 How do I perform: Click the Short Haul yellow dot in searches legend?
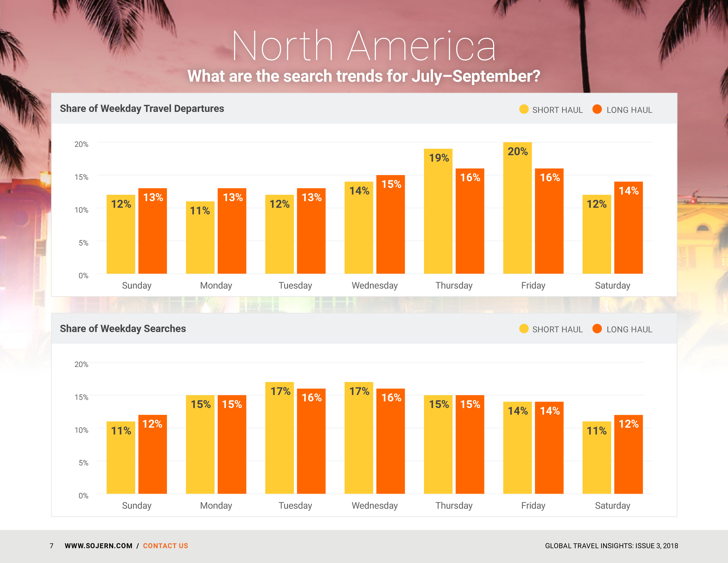[524, 329]
